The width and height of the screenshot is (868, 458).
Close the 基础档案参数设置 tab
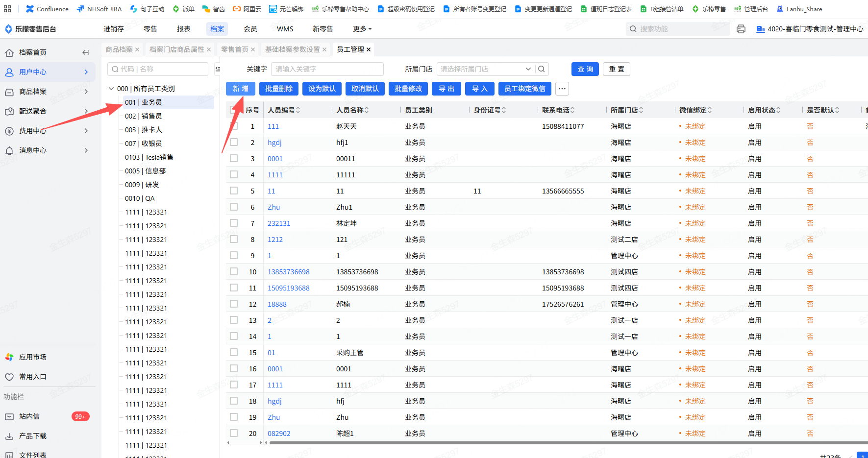click(324, 49)
